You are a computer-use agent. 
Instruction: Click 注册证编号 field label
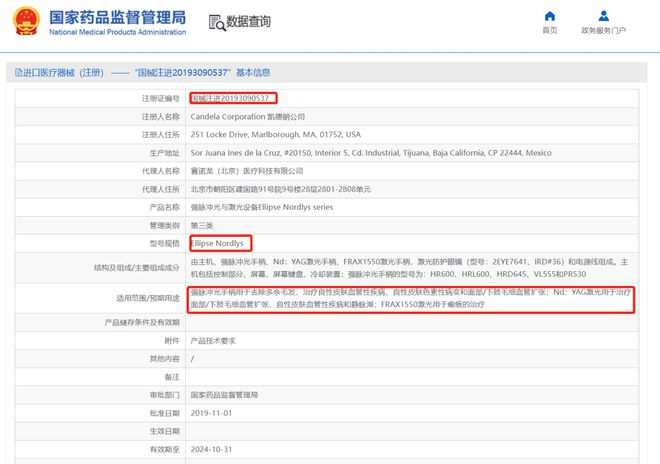tap(161, 98)
